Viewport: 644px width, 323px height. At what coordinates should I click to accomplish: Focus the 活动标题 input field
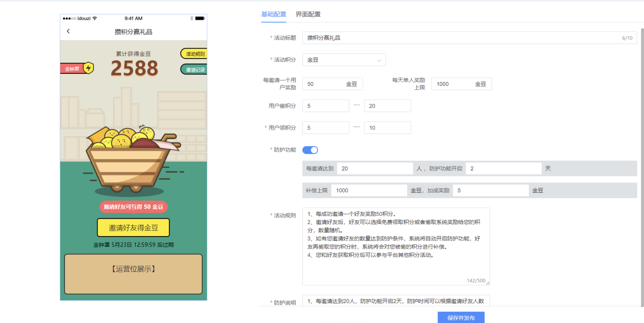(x=462, y=38)
